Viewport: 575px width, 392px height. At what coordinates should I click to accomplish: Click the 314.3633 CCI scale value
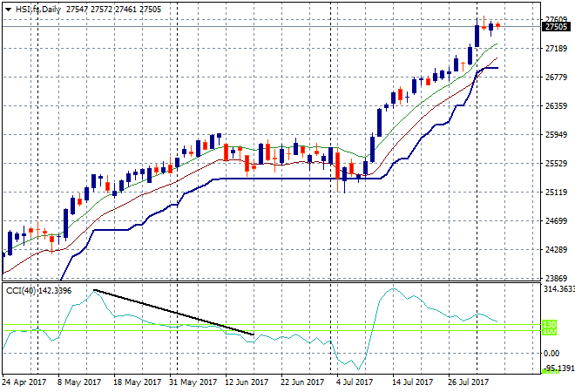click(x=558, y=288)
